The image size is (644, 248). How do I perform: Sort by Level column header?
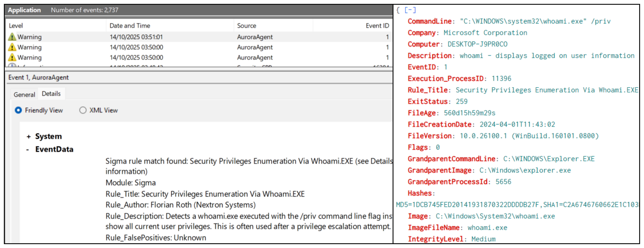16,26
